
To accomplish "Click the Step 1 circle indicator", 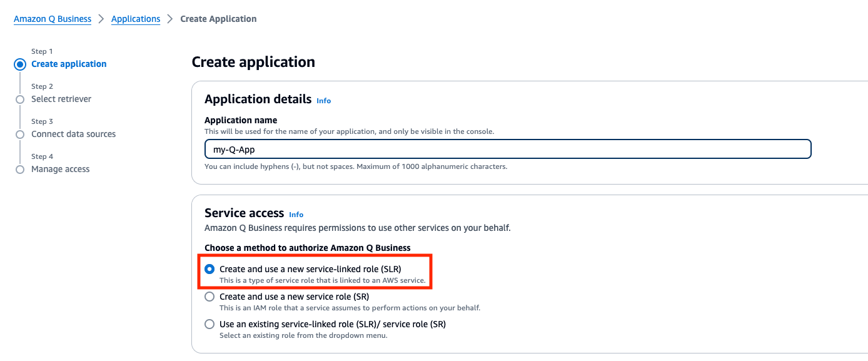I will (x=20, y=64).
